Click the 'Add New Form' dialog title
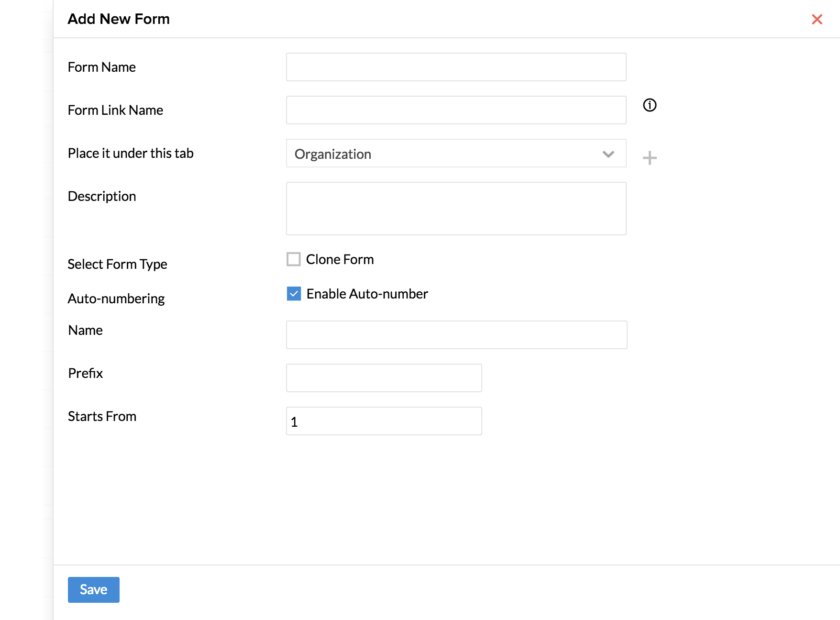This screenshot has width=840, height=620. coord(119,19)
